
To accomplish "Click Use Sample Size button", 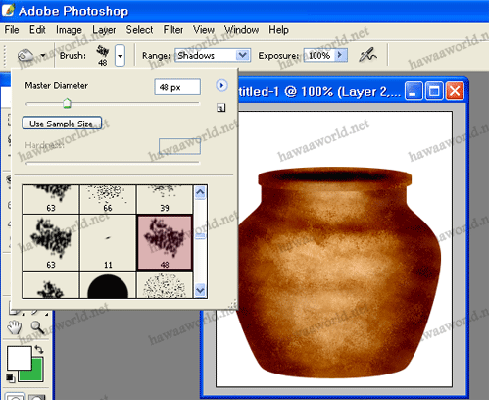I will (x=62, y=123).
